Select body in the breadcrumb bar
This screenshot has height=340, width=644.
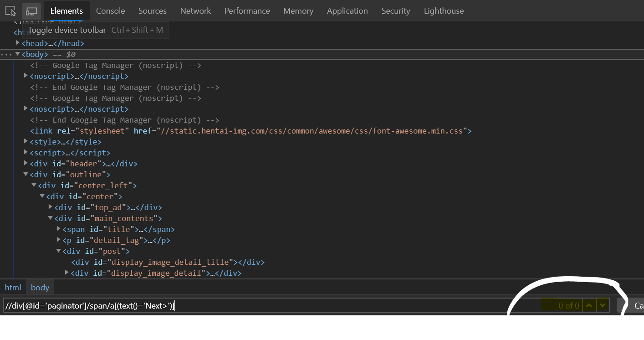40,287
